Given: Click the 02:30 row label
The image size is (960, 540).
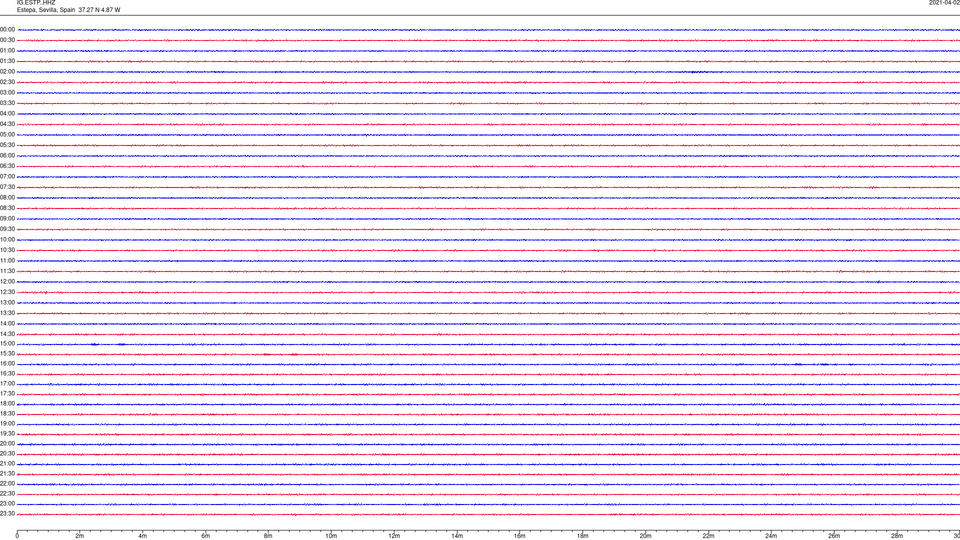Looking at the screenshot, I should coord(7,82).
